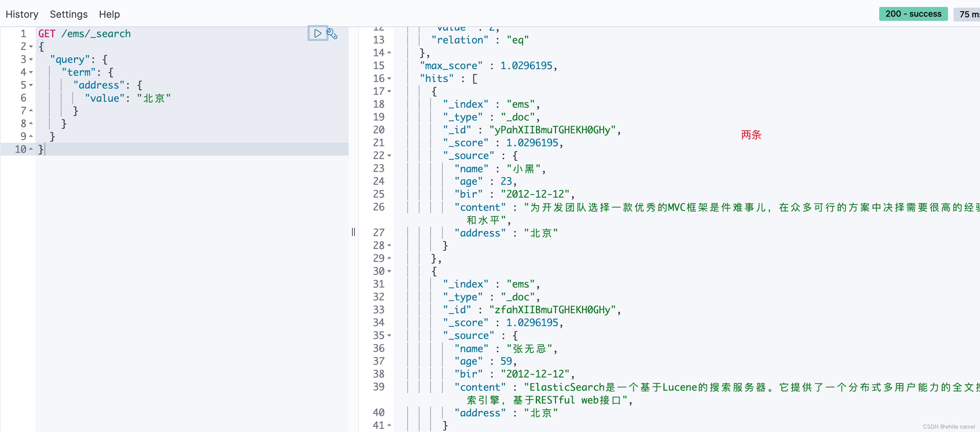Click the "relation" : "eq" line

pos(480,40)
